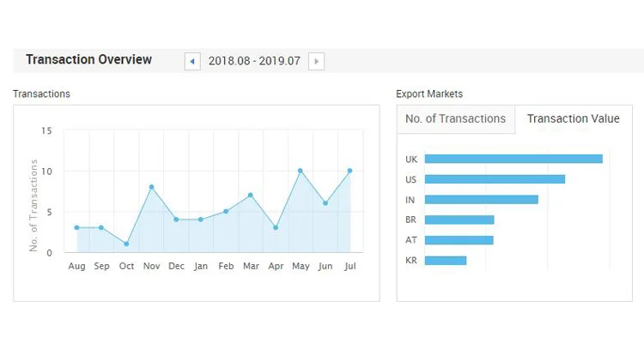
Task: Click the Transaction Overview heading
Action: coord(88,59)
